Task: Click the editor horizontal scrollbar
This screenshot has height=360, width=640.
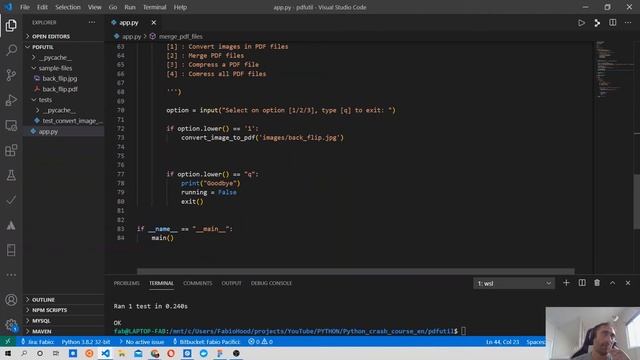Action: tap(356, 271)
